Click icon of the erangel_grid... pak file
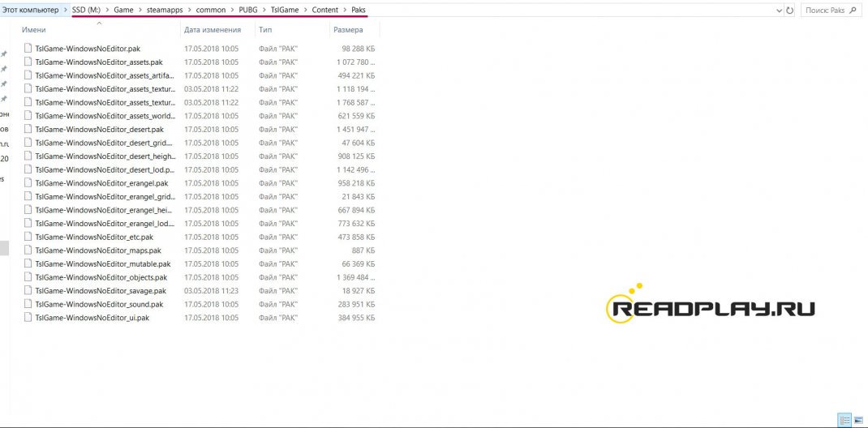 tap(28, 196)
